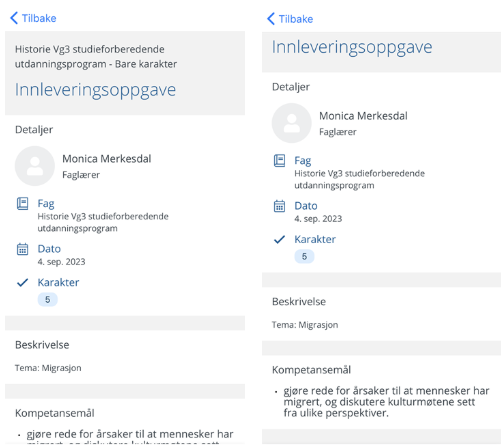Click the Dato calendar icon in left panel

(x=22, y=249)
